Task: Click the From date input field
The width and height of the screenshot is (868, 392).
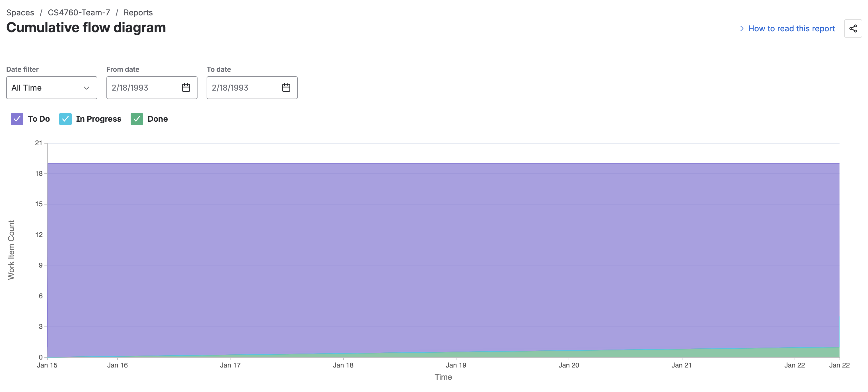Action: (x=141, y=88)
